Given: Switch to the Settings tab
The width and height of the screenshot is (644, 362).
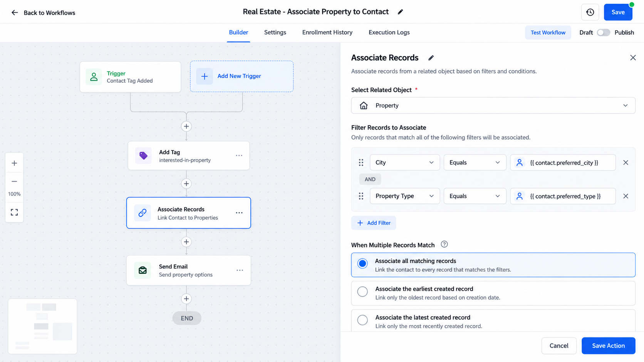Looking at the screenshot, I should pos(275,32).
